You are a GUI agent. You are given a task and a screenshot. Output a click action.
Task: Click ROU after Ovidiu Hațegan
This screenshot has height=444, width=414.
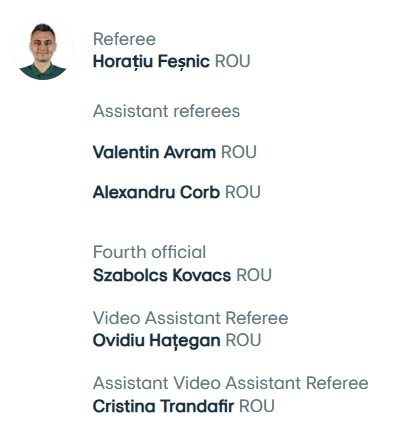coord(243,340)
